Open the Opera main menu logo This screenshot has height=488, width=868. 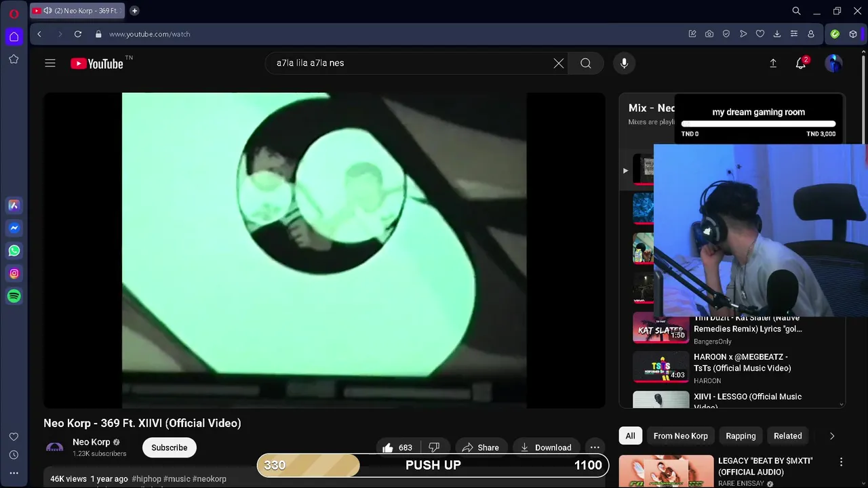[x=14, y=13]
